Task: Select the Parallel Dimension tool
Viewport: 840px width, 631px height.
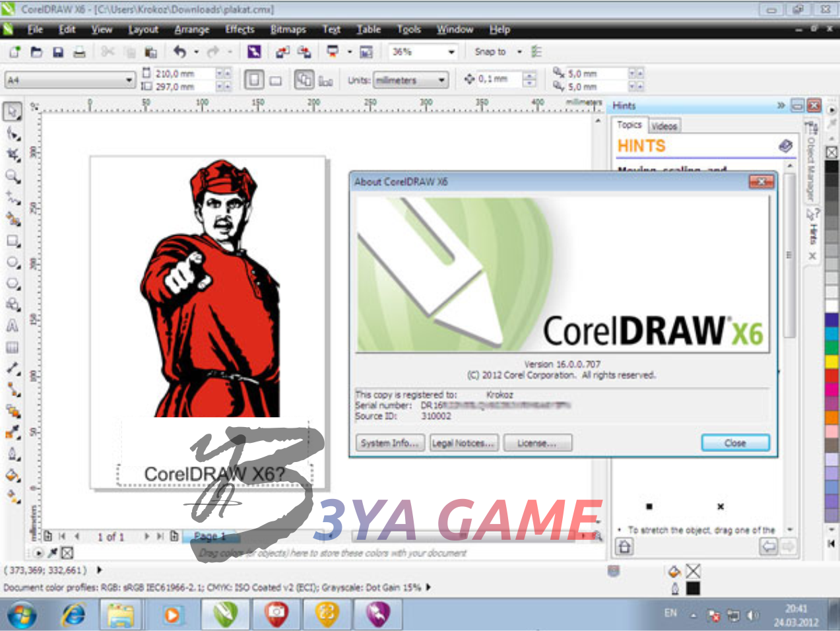Action: pos(13,368)
